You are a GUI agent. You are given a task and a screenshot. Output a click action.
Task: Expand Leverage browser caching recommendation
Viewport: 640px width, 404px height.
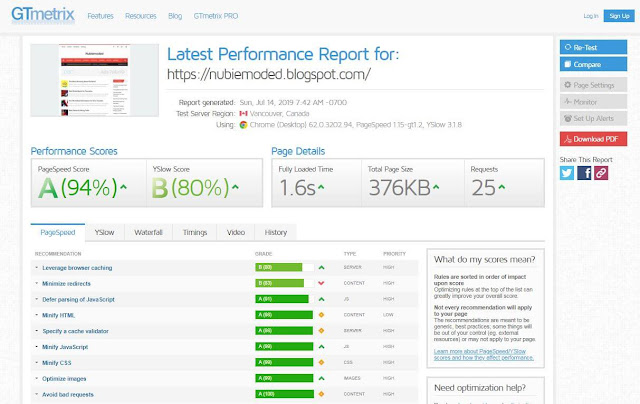(x=77, y=268)
